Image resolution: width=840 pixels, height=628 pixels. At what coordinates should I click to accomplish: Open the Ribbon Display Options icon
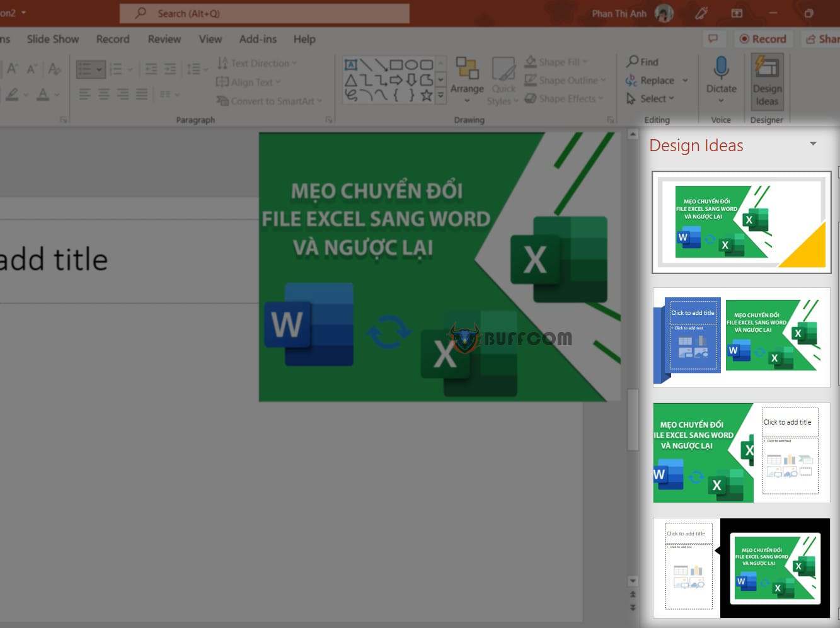(x=736, y=13)
